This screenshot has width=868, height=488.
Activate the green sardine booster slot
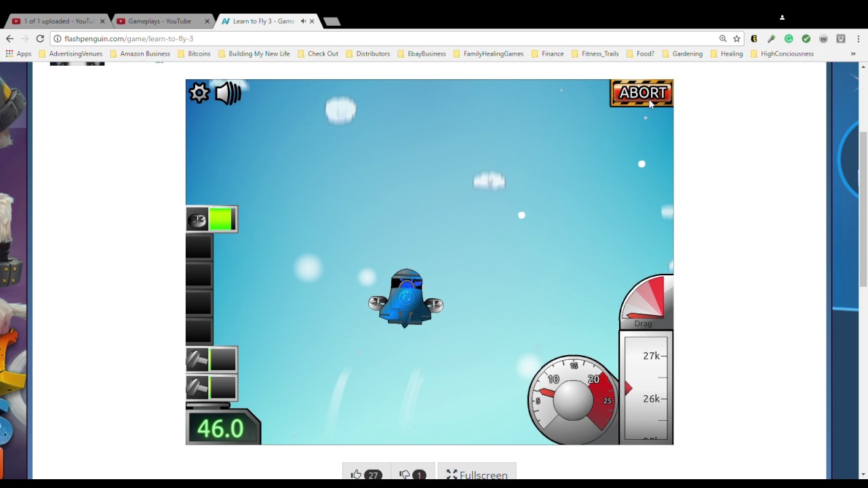212,220
